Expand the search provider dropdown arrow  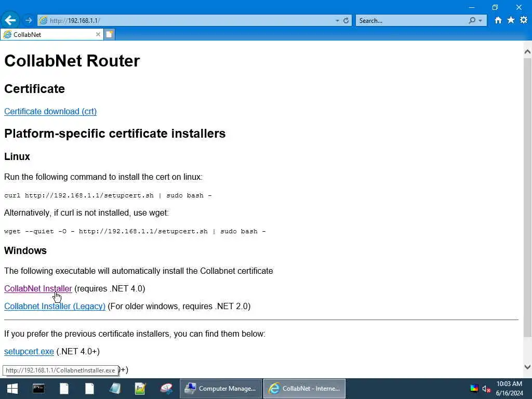click(x=480, y=21)
